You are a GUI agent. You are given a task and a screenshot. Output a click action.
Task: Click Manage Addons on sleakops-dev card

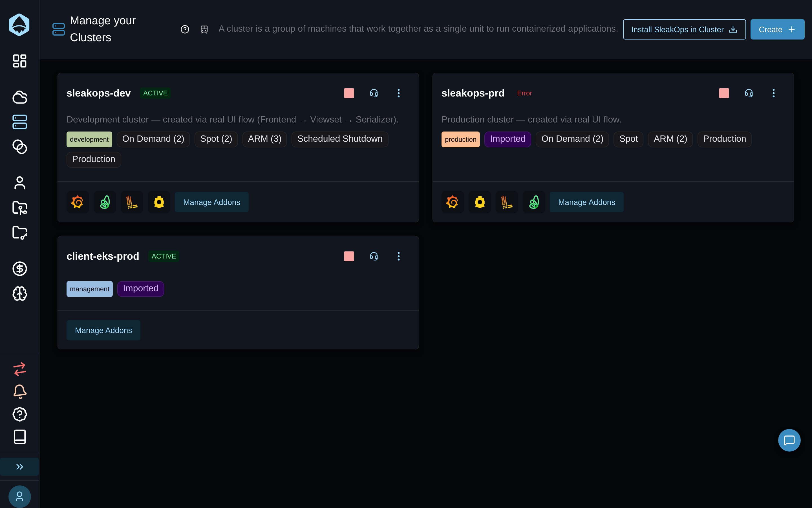[212, 202]
